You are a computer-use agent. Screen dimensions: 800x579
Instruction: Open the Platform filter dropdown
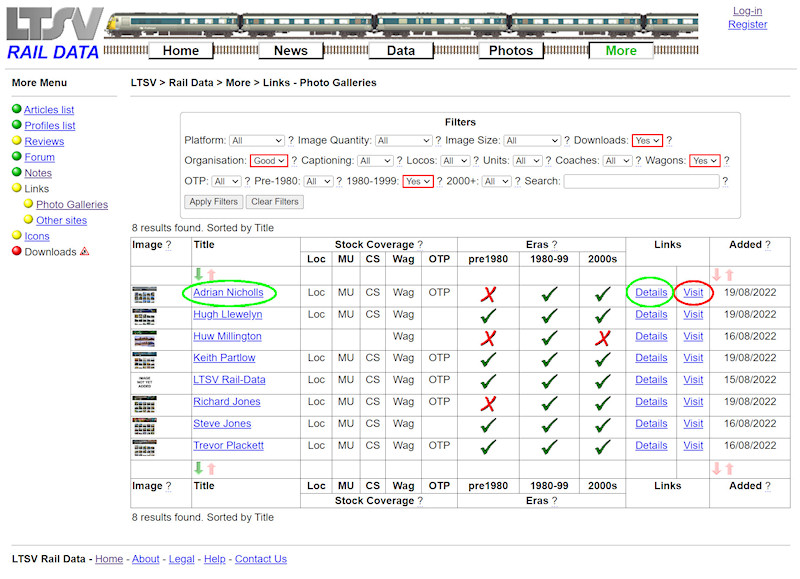click(256, 141)
